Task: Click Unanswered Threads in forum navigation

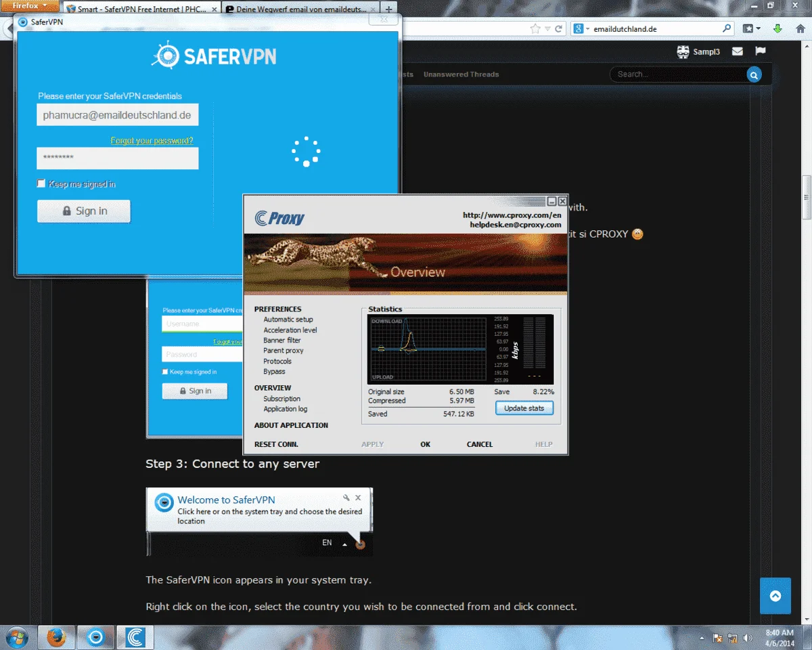Action: pyautogui.click(x=461, y=74)
